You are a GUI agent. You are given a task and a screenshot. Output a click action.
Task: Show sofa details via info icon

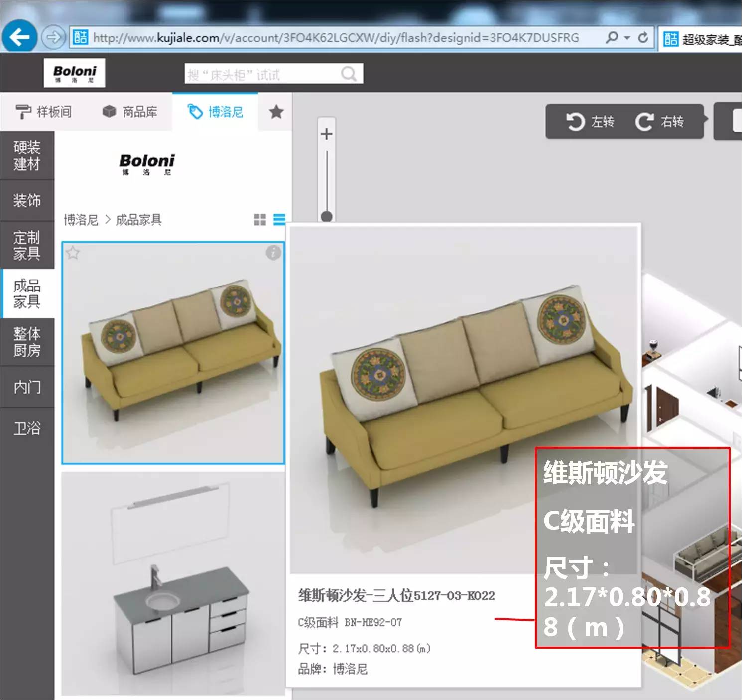(x=273, y=253)
